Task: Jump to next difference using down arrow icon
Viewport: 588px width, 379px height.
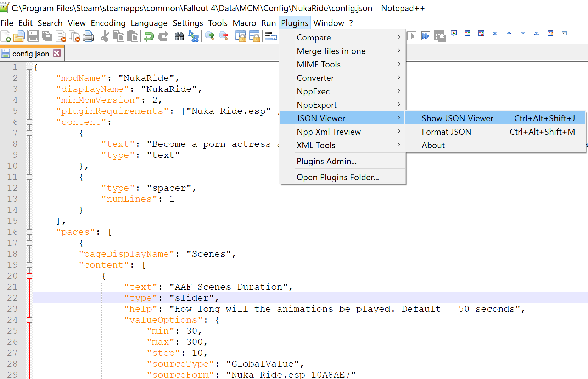Action: (522, 33)
